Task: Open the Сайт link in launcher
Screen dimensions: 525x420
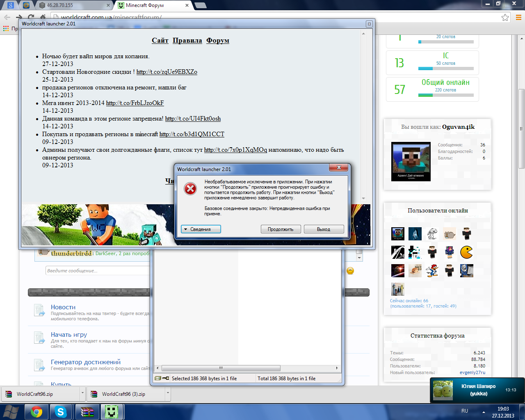Action: click(160, 40)
